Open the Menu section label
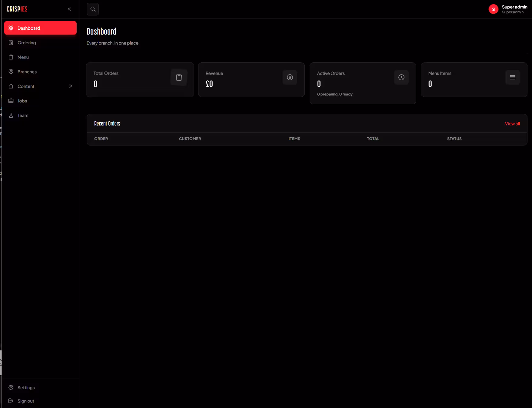This screenshot has width=532, height=408. coord(23,57)
